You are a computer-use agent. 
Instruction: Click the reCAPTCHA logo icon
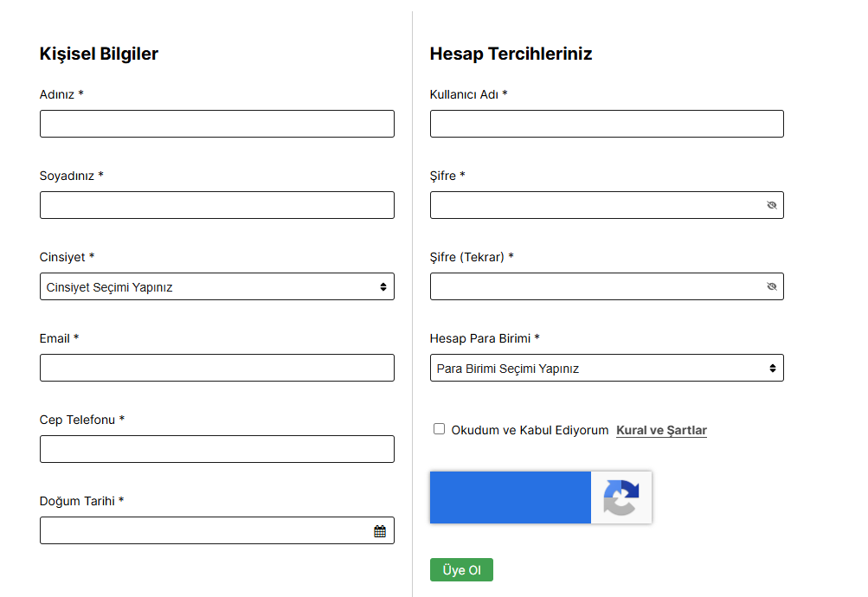point(621,497)
